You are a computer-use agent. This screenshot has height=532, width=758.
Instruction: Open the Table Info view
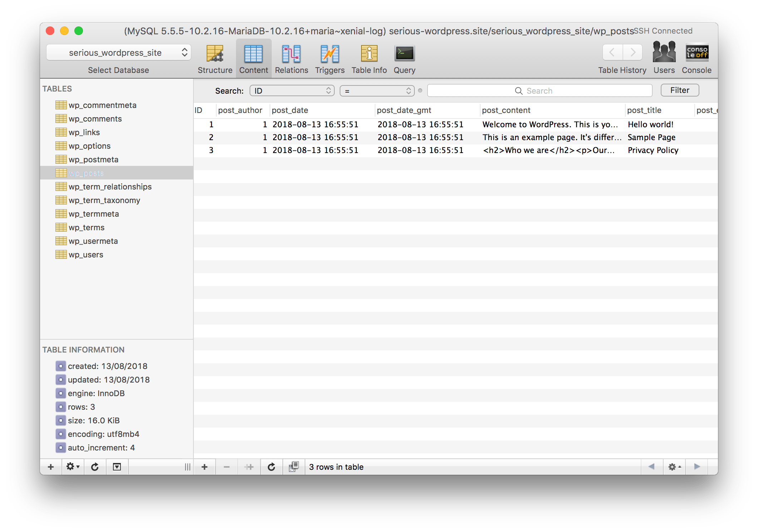(369, 59)
